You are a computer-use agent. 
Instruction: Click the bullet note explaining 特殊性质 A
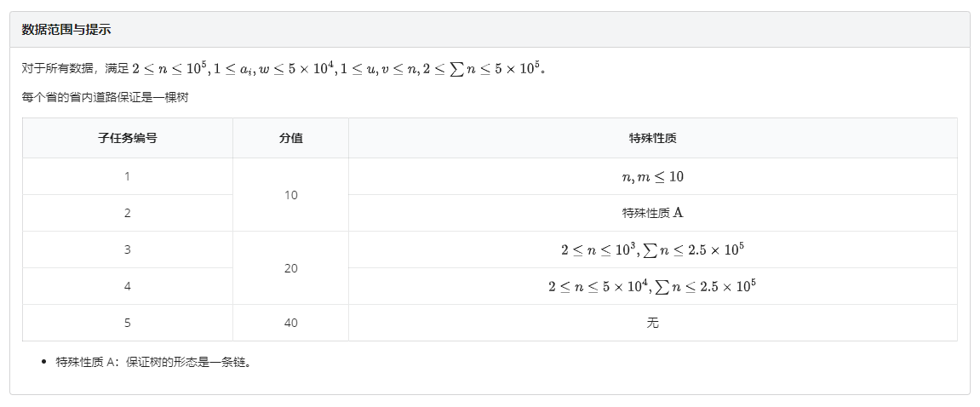pos(153,362)
